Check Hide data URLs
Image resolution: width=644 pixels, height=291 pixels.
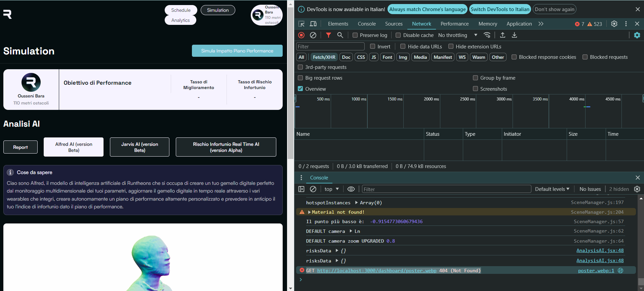pyautogui.click(x=403, y=46)
